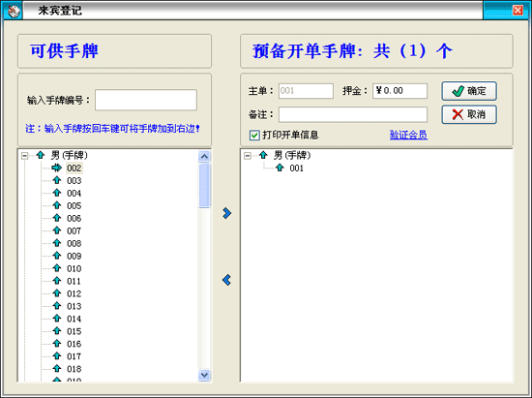Select handcard 008 in the available list
The width and height of the screenshot is (532, 398).
74,243
